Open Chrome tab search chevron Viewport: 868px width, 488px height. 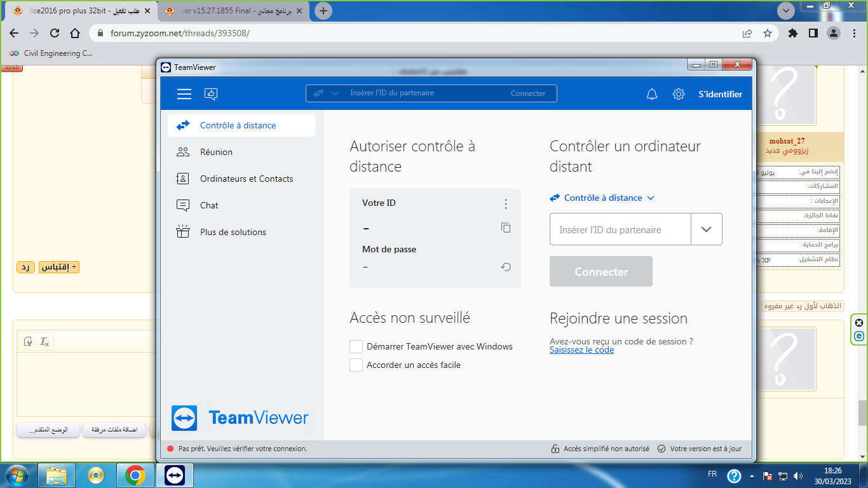(787, 11)
